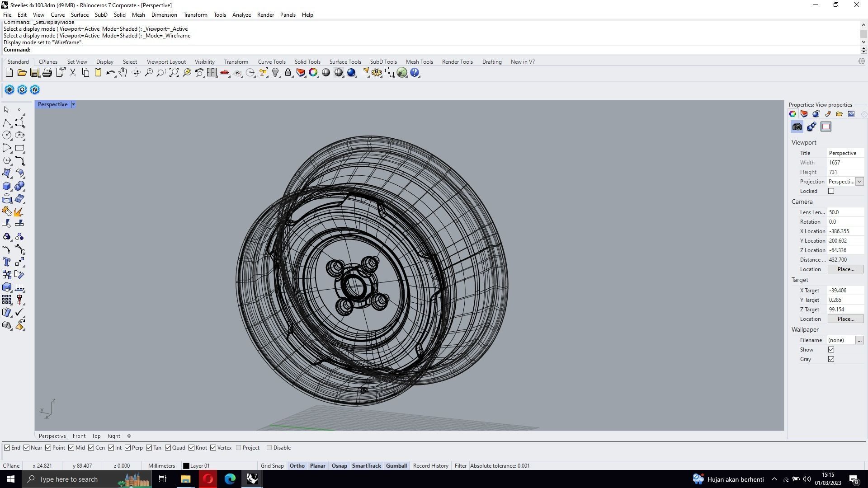Open the Projection dropdown

pos(859,182)
